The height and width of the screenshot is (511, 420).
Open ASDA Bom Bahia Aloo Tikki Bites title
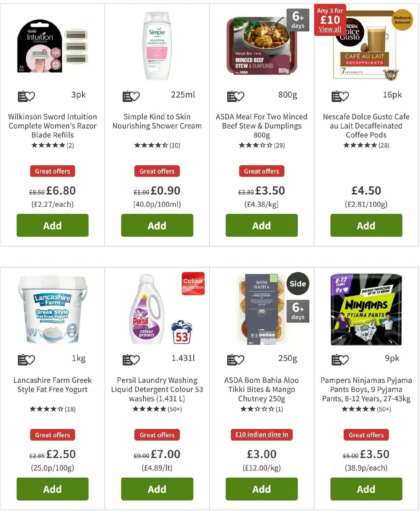pyautogui.click(x=261, y=389)
